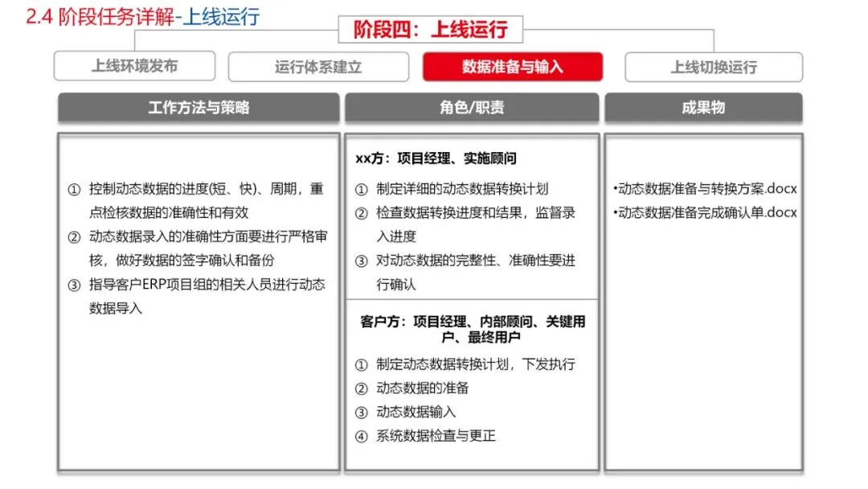The width and height of the screenshot is (868, 489).
Task: Click the text 制定动态数据转换计划，下发执行
Action: pyautogui.click(x=476, y=364)
